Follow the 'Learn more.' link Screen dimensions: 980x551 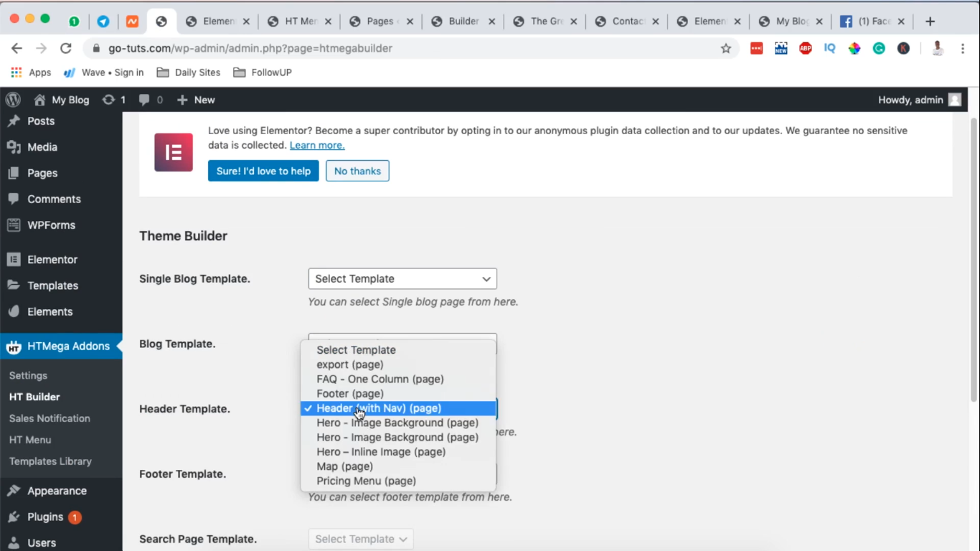[x=317, y=145]
